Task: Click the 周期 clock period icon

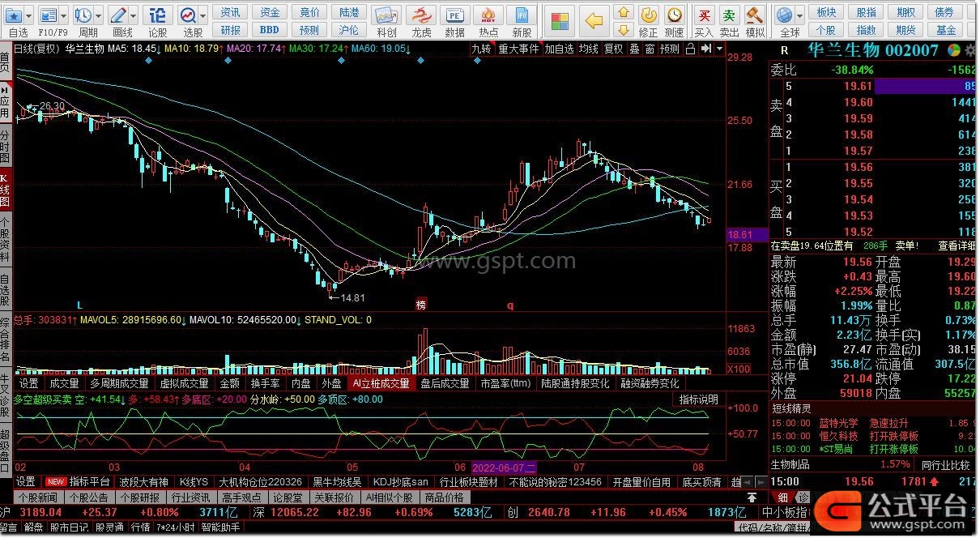Action: click(83, 15)
